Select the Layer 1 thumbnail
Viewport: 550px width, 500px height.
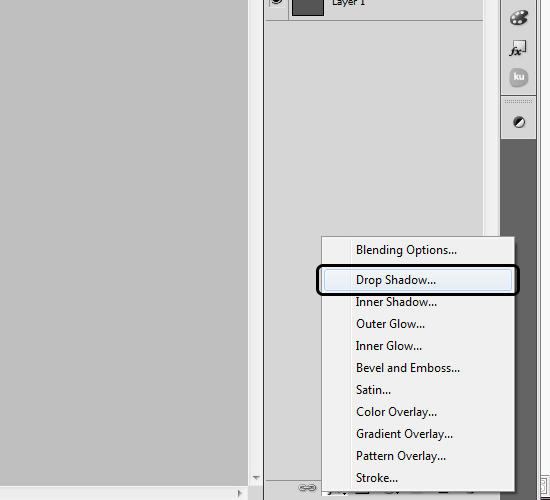tap(308, 7)
